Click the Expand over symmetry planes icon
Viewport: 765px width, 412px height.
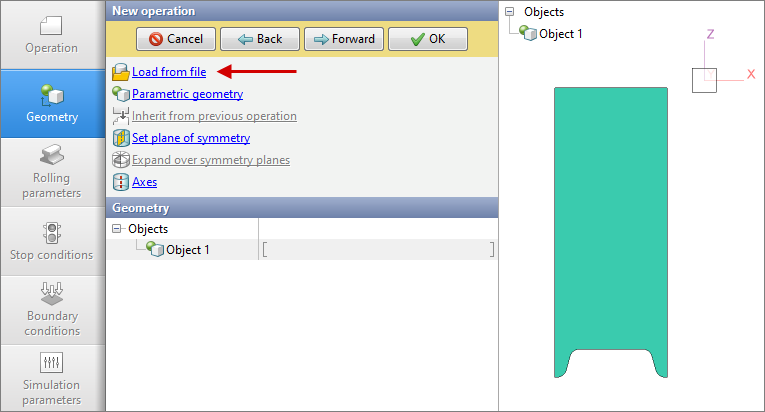pyautogui.click(x=121, y=160)
